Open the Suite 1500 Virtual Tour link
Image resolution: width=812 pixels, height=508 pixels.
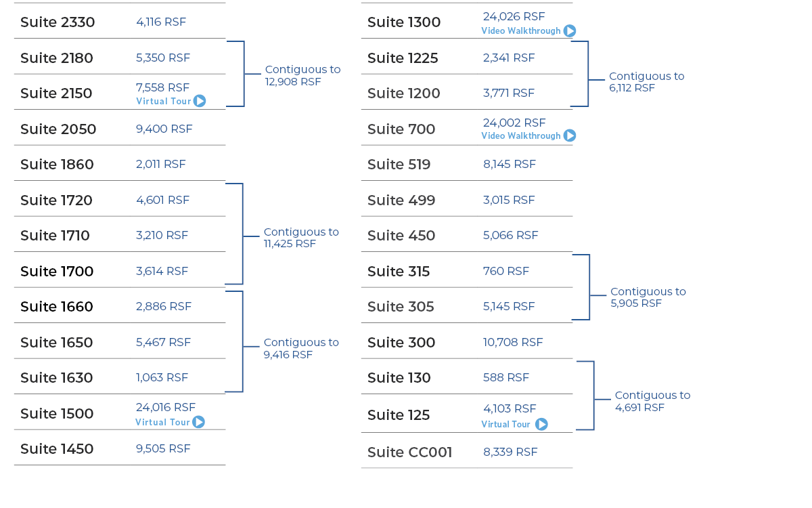point(162,422)
